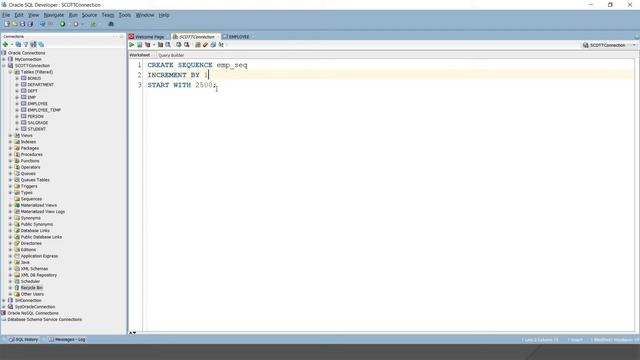Screen dimensions: 640x360
Task: Click the Clear eraser icon in worksheet toolbar
Action: pos(205,44)
